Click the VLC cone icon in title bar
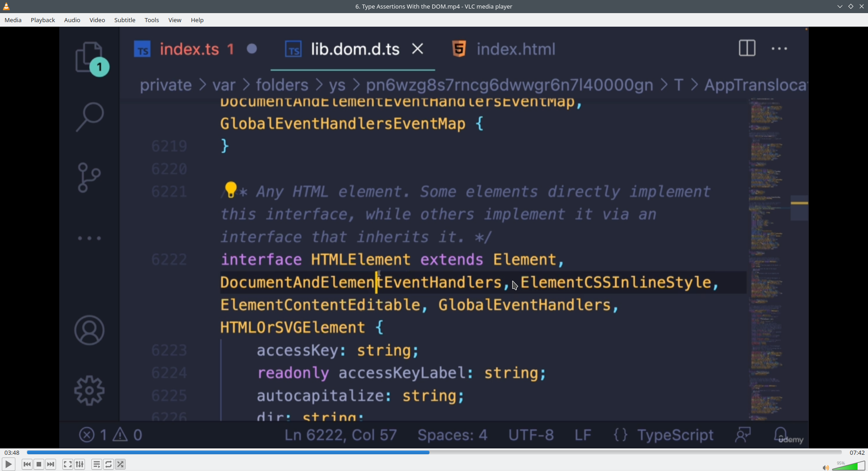Viewport: 868px width, 471px height. click(x=6, y=6)
